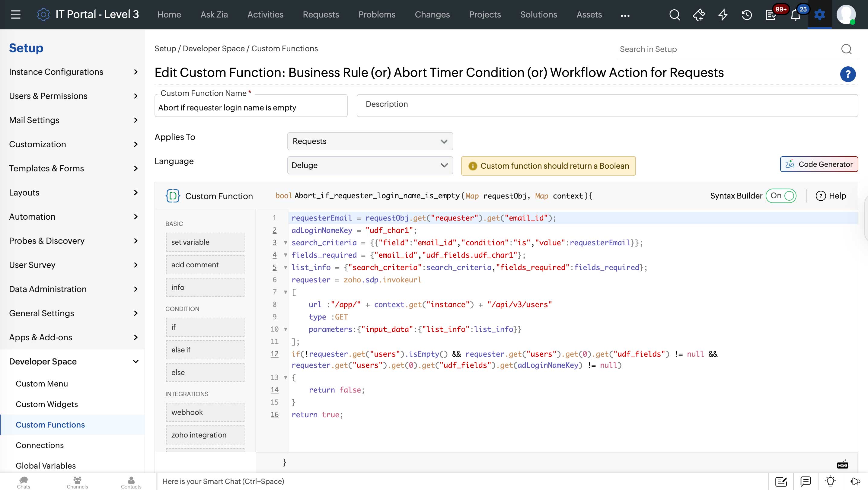This screenshot has width=868, height=490.
Task: Insert zoho integration block
Action: tap(205, 435)
